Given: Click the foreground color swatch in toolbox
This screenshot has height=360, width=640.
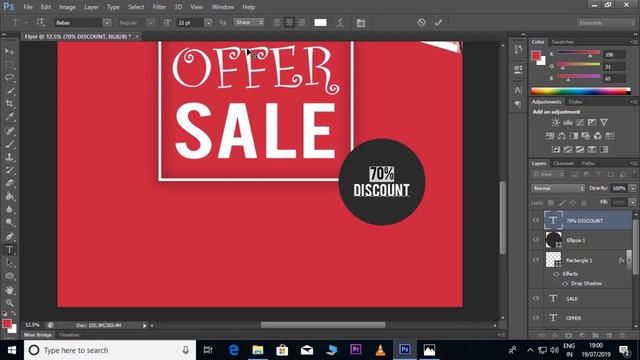Looking at the screenshot, I should [x=7, y=324].
